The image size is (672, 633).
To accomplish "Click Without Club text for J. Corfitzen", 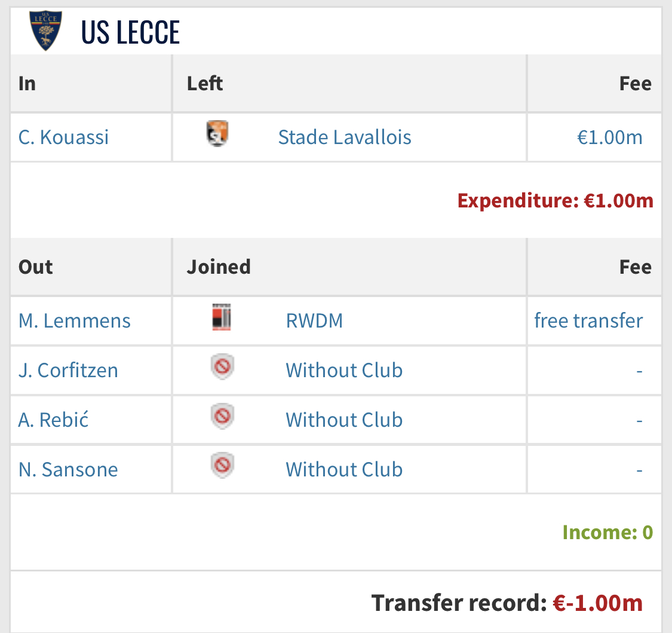I will point(344,371).
